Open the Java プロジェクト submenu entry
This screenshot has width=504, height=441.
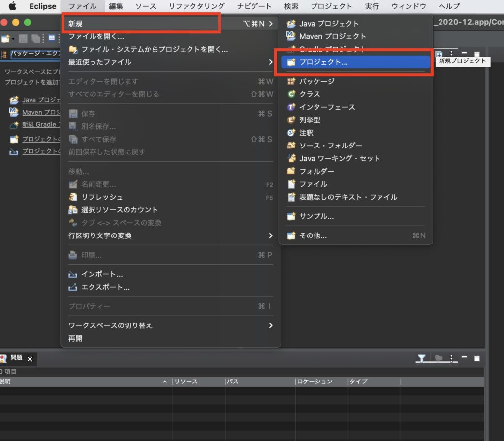[x=355, y=24]
